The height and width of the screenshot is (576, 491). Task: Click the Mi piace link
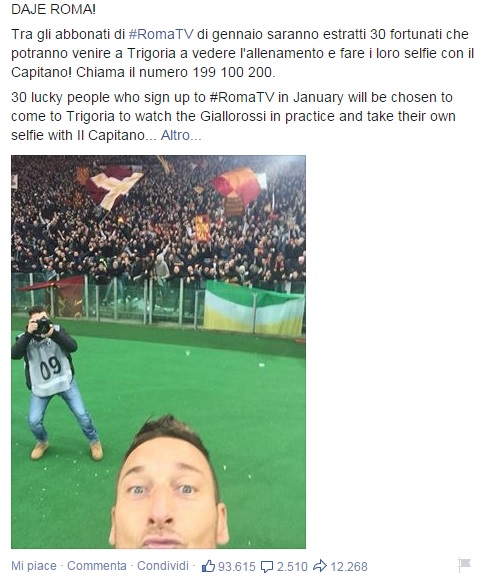34,566
